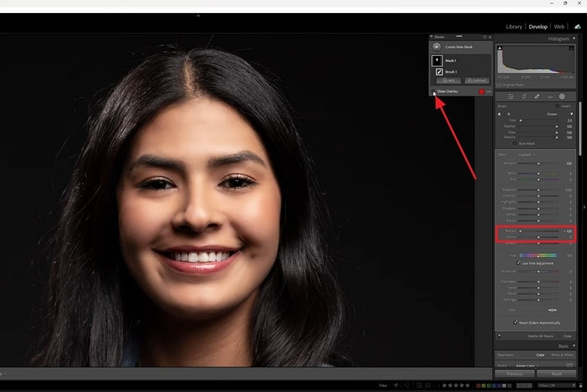Filter by edited status icon
Image resolution: width=587 pixels, height=392 pixels.
coord(419,385)
